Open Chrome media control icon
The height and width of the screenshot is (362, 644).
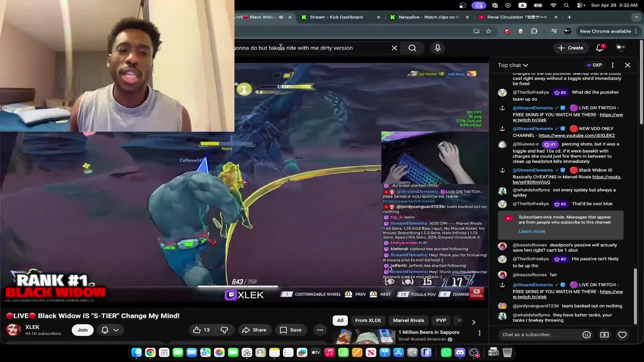coord(554,31)
